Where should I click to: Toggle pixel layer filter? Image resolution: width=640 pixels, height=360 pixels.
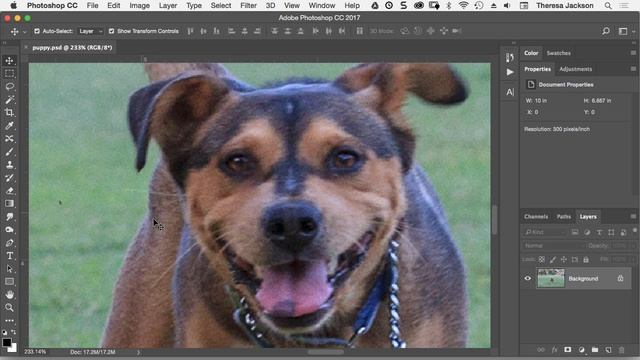tap(575, 232)
